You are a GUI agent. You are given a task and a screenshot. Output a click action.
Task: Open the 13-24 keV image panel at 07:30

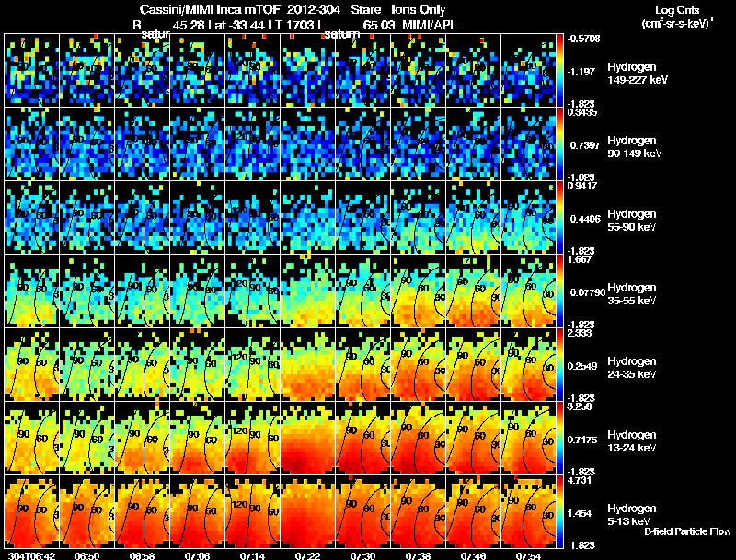[x=362, y=438]
